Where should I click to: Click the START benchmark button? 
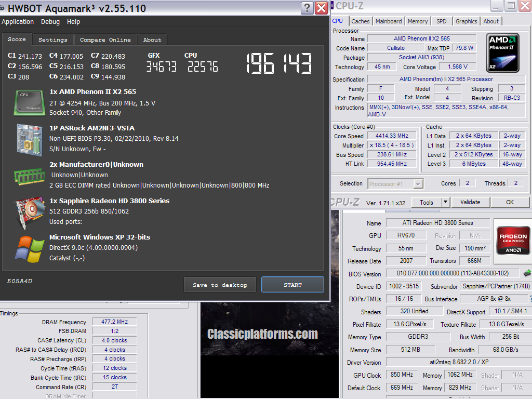point(292,285)
